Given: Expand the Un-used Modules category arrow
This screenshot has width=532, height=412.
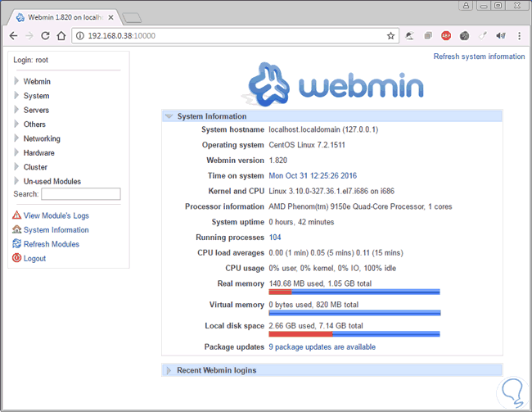Looking at the screenshot, I should [16, 181].
